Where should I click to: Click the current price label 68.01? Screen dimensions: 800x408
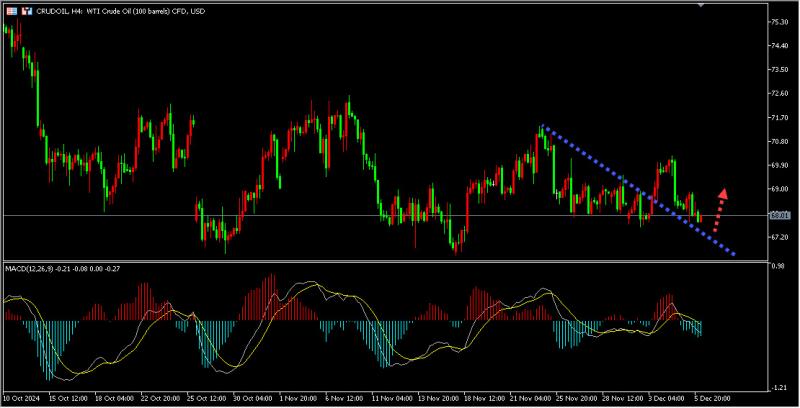(780, 216)
